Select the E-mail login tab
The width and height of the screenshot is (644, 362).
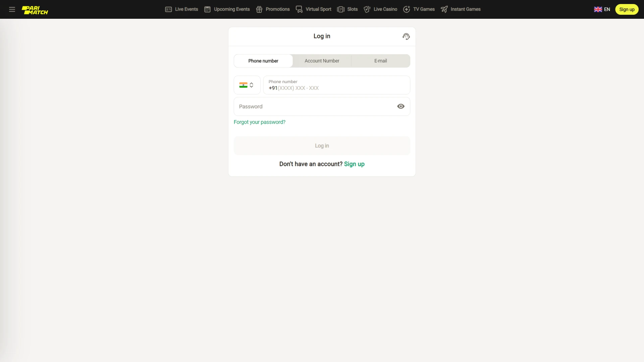(x=380, y=61)
